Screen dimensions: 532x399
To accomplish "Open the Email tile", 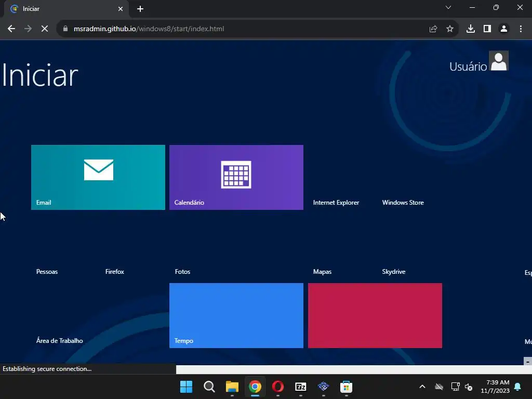I will [98, 177].
